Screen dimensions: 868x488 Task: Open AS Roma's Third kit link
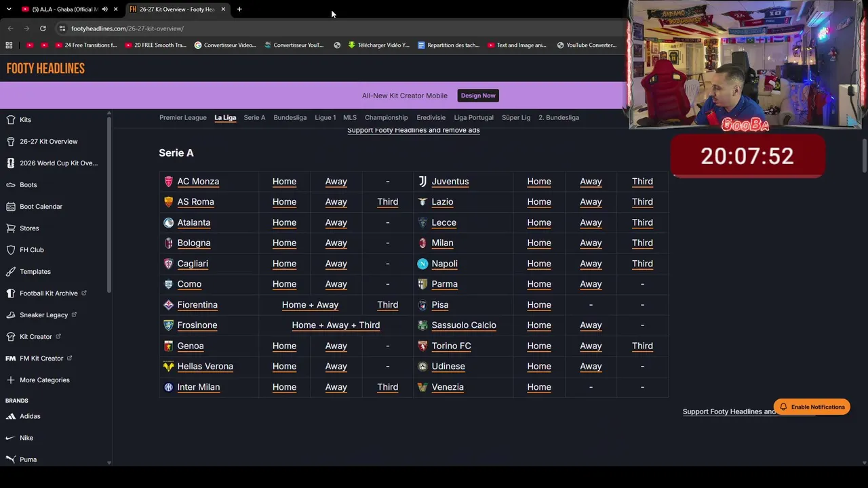(387, 202)
